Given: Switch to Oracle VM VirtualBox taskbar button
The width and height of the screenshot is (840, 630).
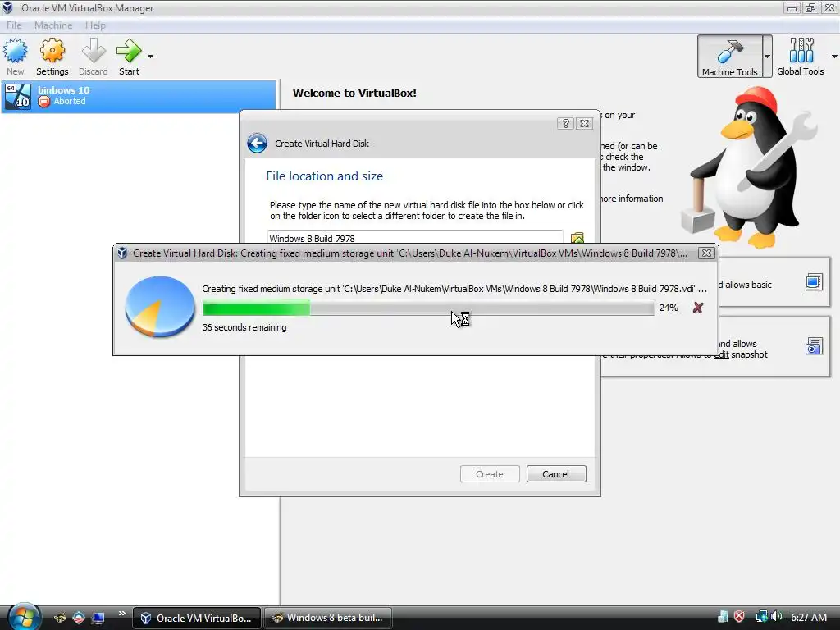Looking at the screenshot, I should click(197, 619).
